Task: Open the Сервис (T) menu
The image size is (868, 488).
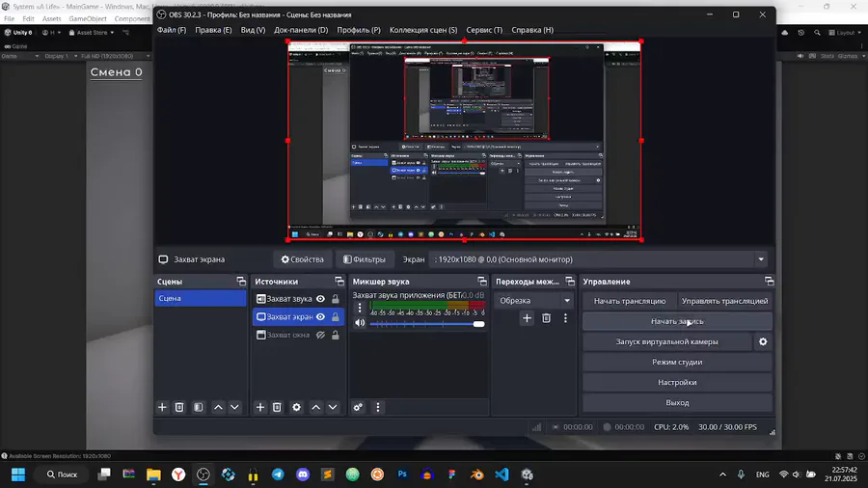Action: (484, 30)
